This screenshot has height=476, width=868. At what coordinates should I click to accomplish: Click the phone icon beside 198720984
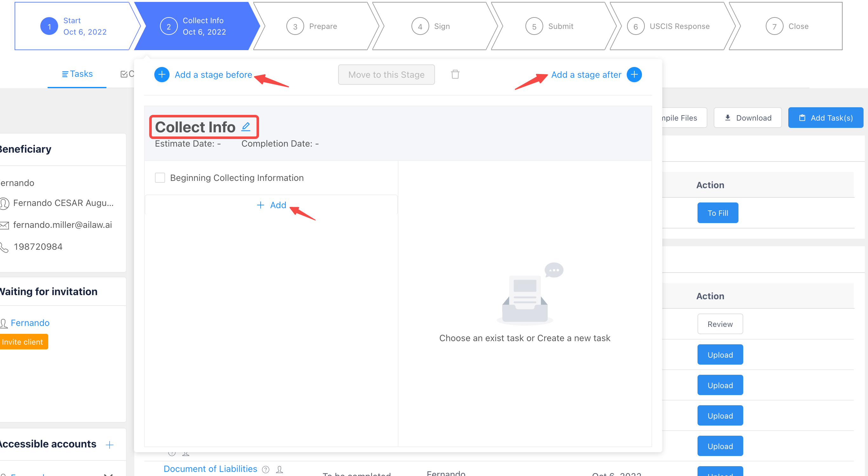4,247
